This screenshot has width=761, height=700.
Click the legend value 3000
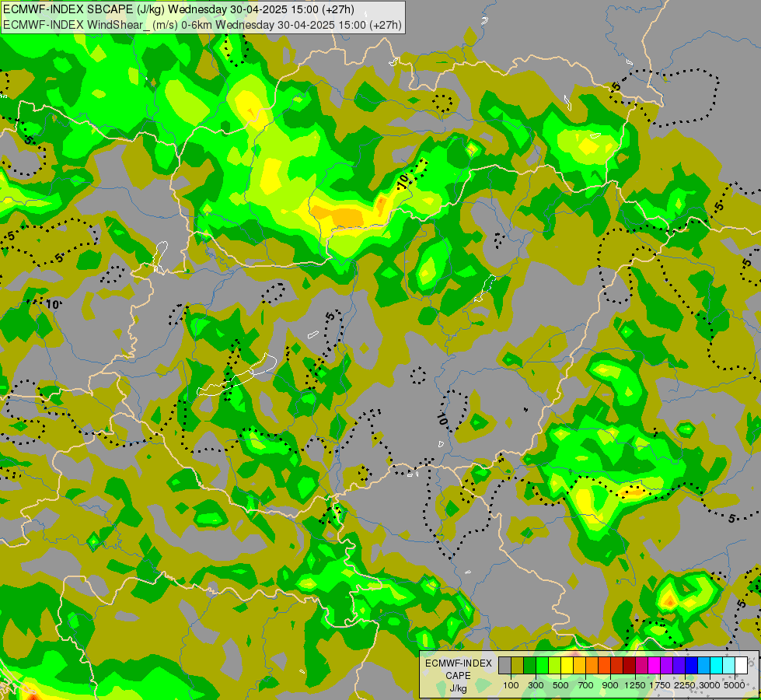710,685
